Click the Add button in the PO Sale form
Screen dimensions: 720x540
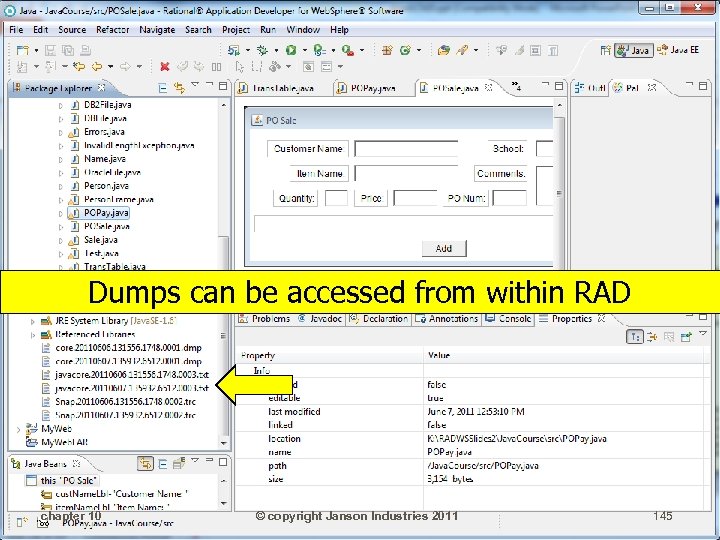[x=444, y=248]
